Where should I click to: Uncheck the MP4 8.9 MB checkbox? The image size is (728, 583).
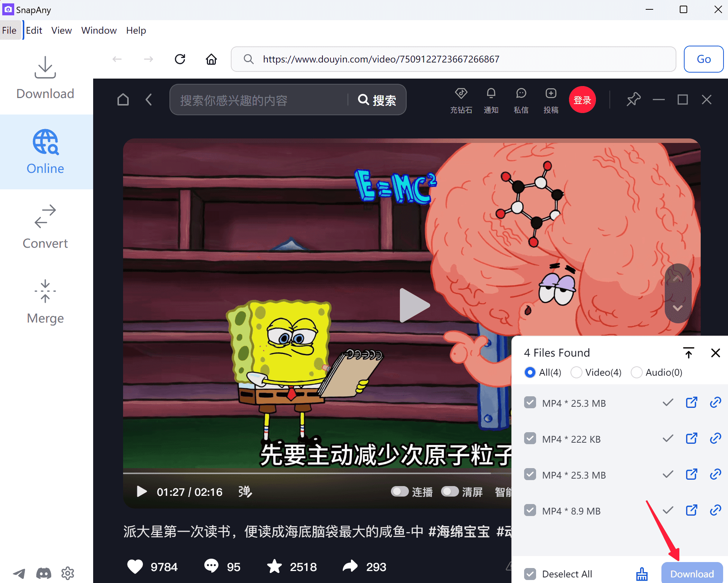click(530, 510)
